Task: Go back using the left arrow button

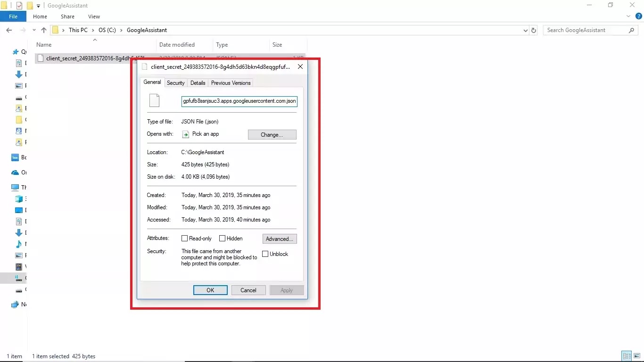Action: (x=9, y=30)
